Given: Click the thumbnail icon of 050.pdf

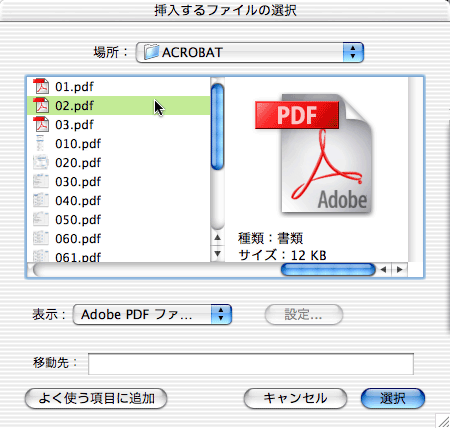Looking at the screenshot, I should 41,219.
